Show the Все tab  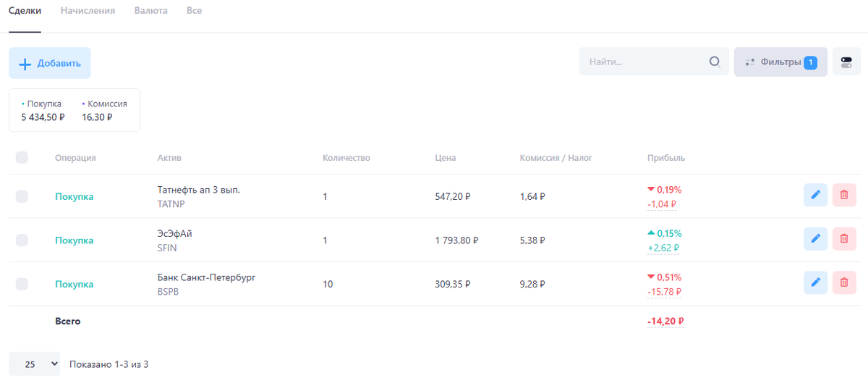(194, 11)
